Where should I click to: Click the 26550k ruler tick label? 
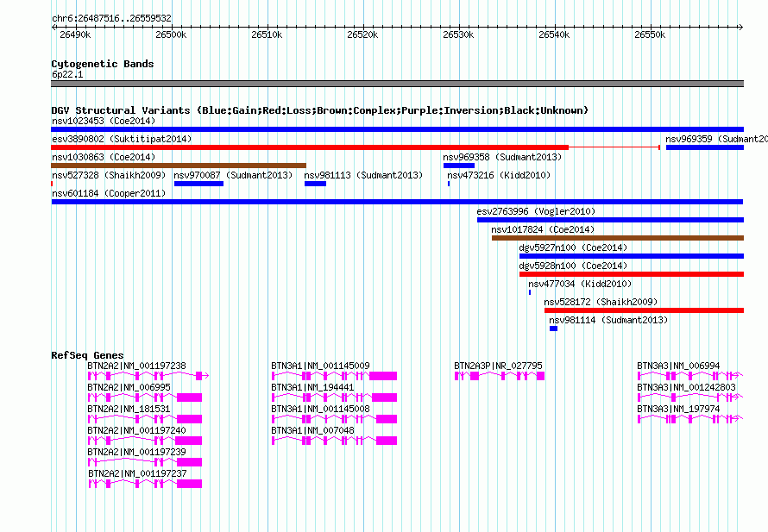[x=650, y=34]
